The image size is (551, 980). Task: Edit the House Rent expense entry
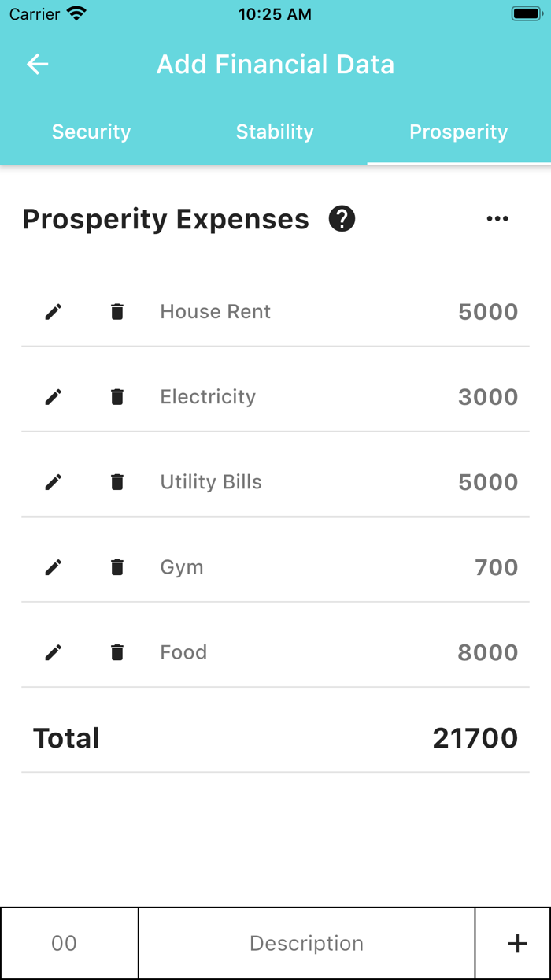pyautogui.click(x=53, y=311)
